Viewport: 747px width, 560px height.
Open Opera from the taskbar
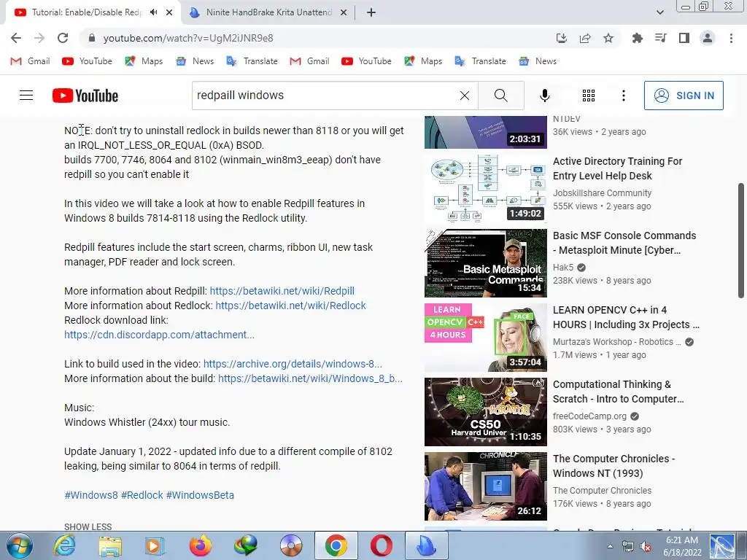(x=381, y=545)
